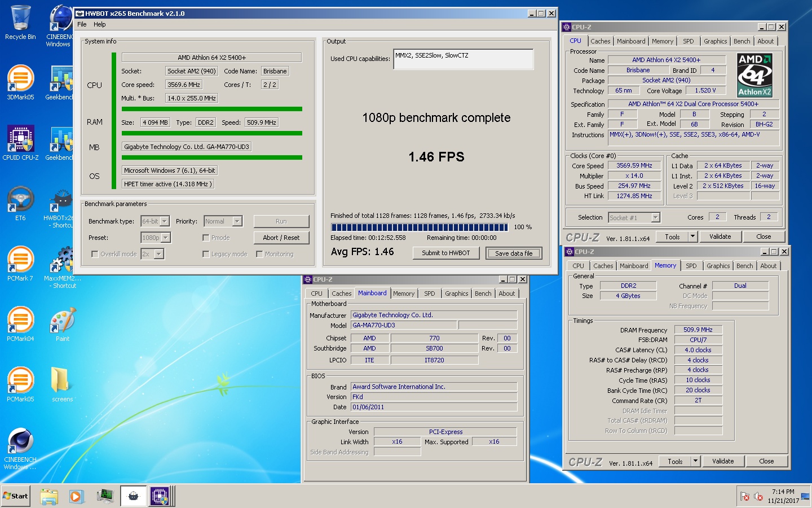Screen dimensions: 812x508
Task: Click the network tray icon
Action: click(804, 497)
